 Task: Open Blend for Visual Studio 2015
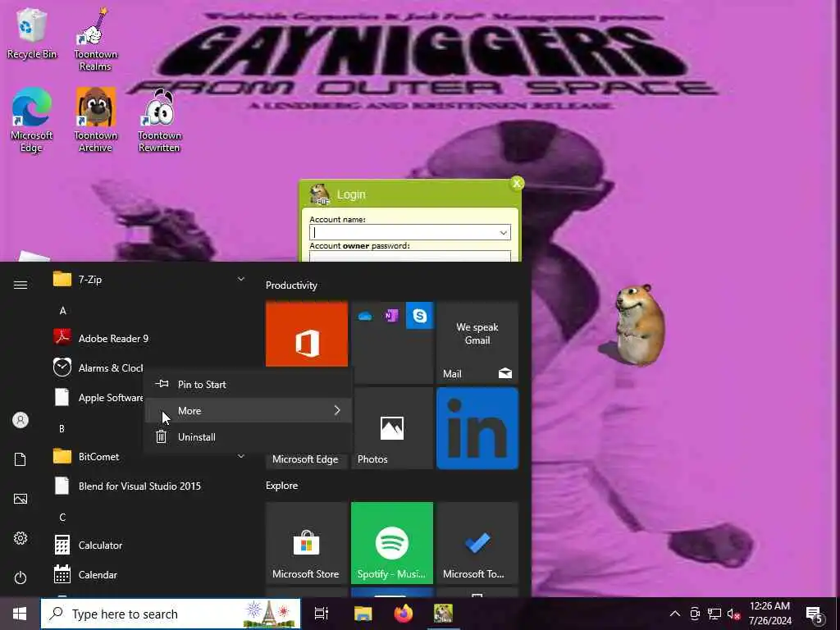click(x=149, y=486)
